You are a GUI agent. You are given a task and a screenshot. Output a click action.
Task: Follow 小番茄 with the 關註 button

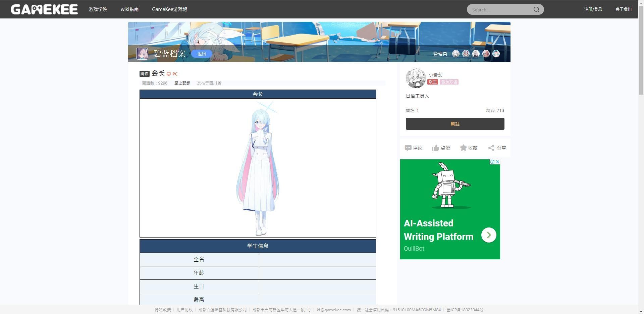pos(454,123)
